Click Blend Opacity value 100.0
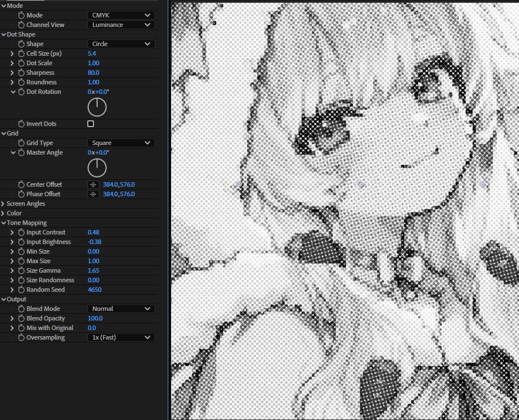The height and width of the screenshot is (420, 519). (95, 318)
